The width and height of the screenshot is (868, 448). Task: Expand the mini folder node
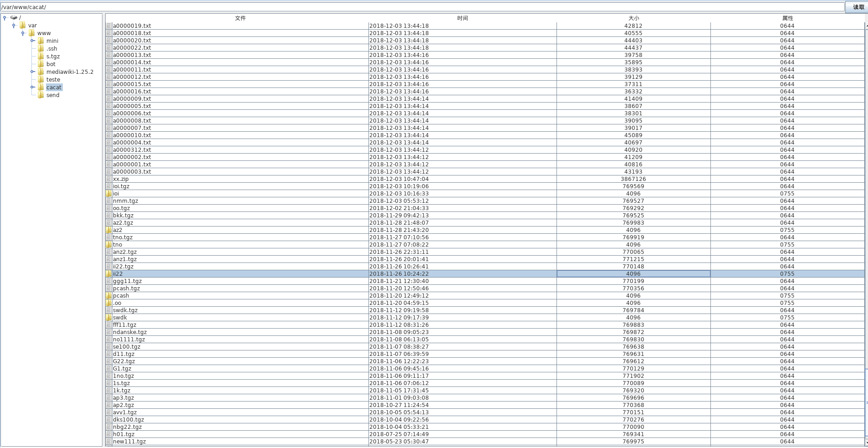point(32,41)
